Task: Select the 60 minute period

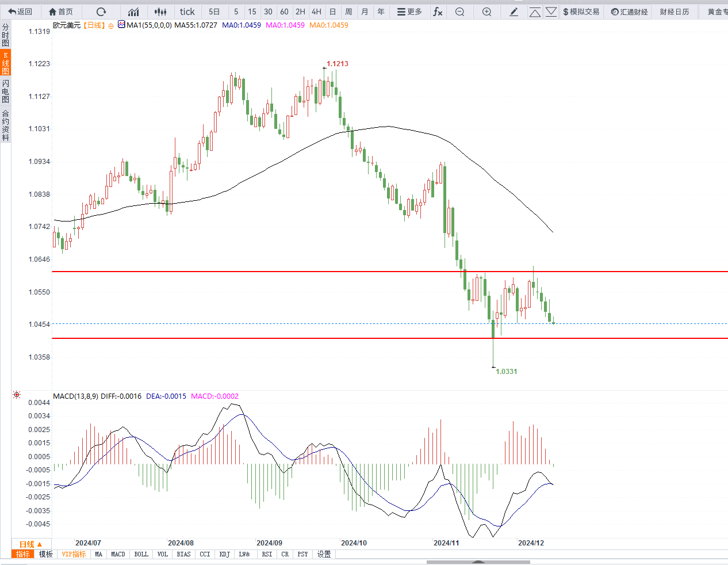Action: pyautogui.click(x=284, y=12)
